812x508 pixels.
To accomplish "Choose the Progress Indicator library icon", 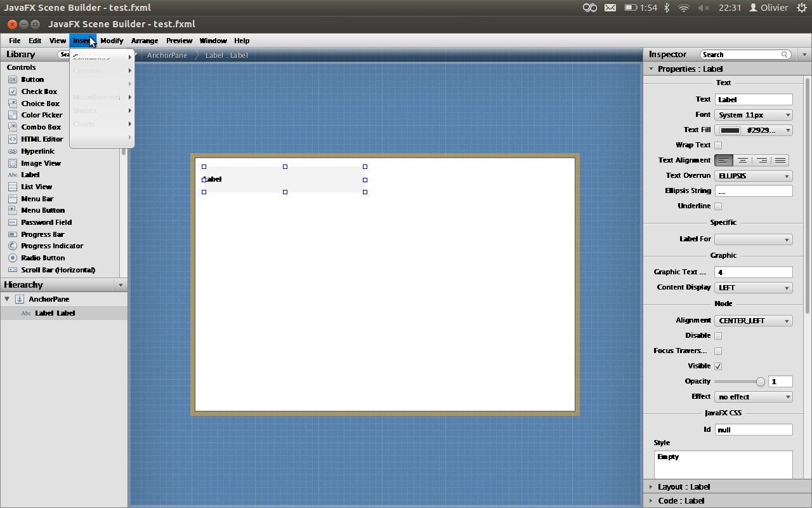I will point(13,246).
